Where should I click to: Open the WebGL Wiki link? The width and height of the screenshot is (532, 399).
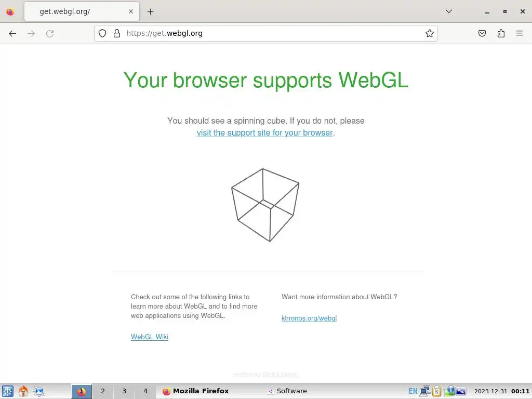click(150, 337)
